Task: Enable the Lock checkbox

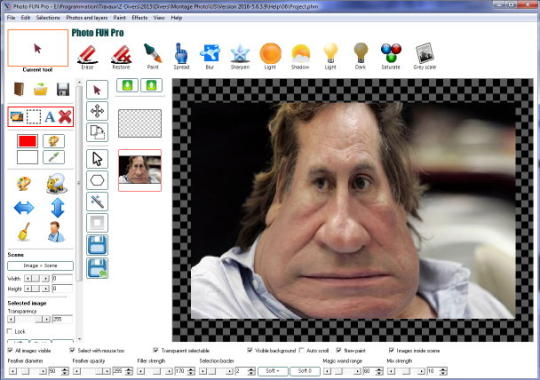Action: tap(10, 331)
